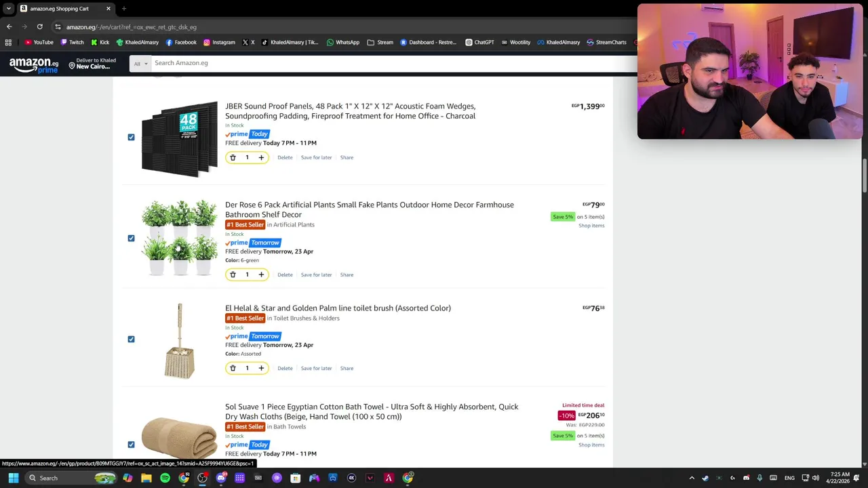The image size is (868, 488).
Task: Increase quantity of El Helal toilet brush
Action: 261,368
